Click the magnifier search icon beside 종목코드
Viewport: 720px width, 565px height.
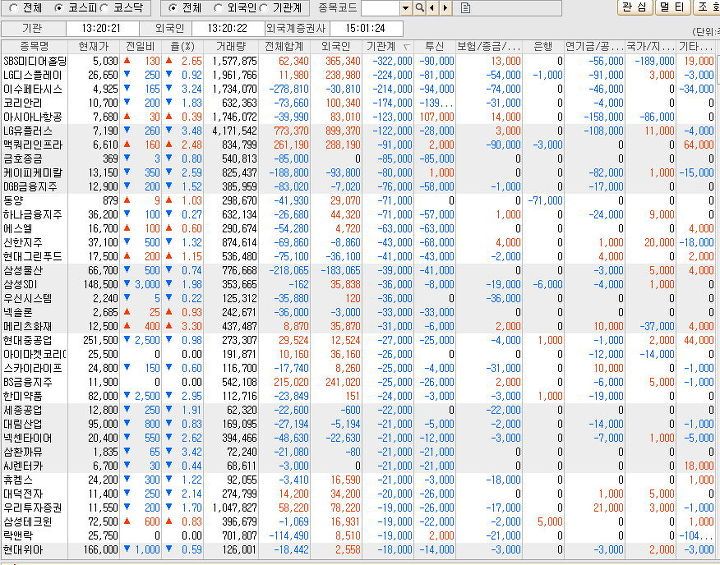419,8
